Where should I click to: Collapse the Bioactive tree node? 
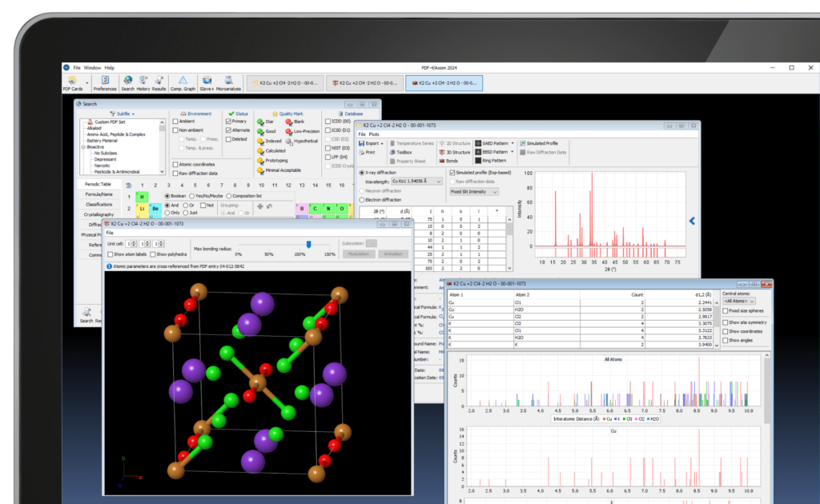[83, 147]
